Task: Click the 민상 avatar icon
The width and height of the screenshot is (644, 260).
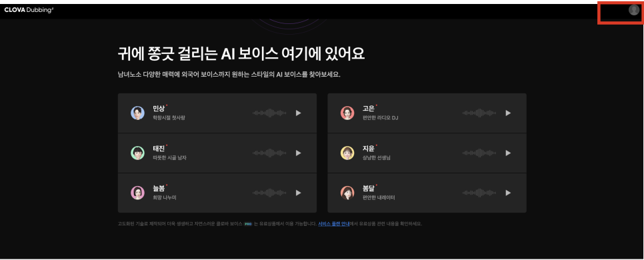Action: tap(137, 113)
